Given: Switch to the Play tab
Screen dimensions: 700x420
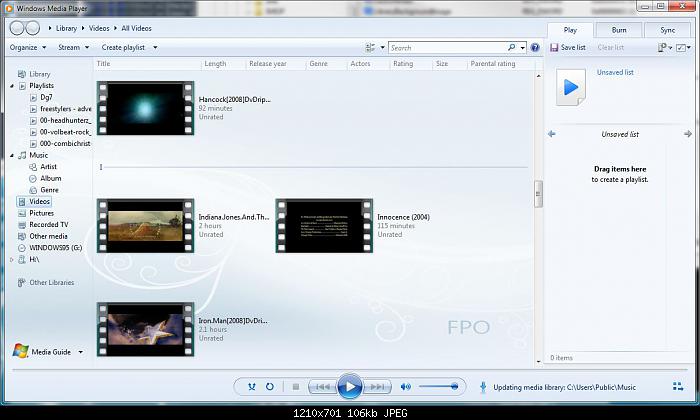Looking at the screenshot, I should click(x=570, y=30).
